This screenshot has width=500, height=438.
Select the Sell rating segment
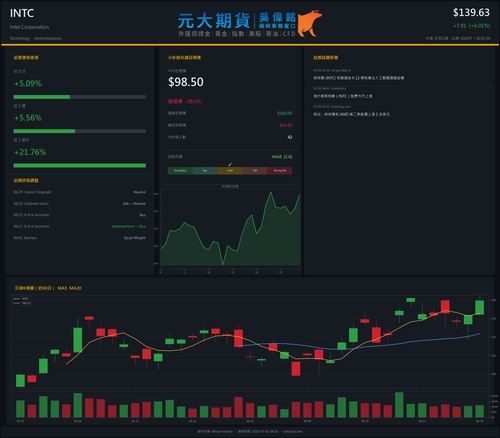(255, 171)
